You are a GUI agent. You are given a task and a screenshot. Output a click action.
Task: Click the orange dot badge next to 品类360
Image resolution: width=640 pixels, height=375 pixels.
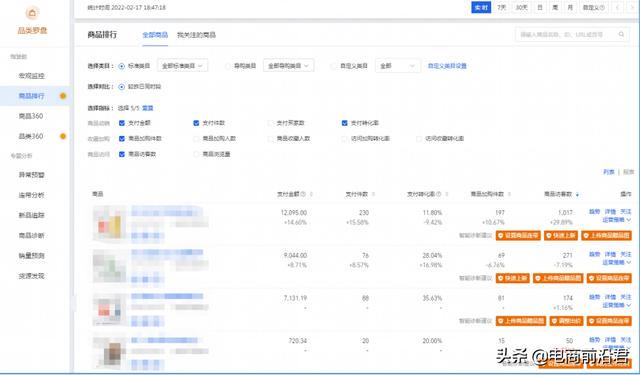pos(63,136)
